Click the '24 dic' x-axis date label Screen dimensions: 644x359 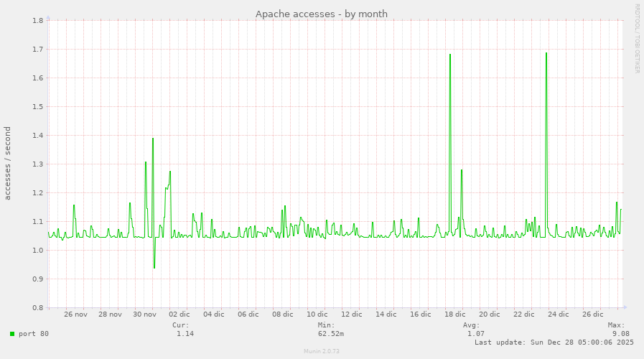click(559, 314)
